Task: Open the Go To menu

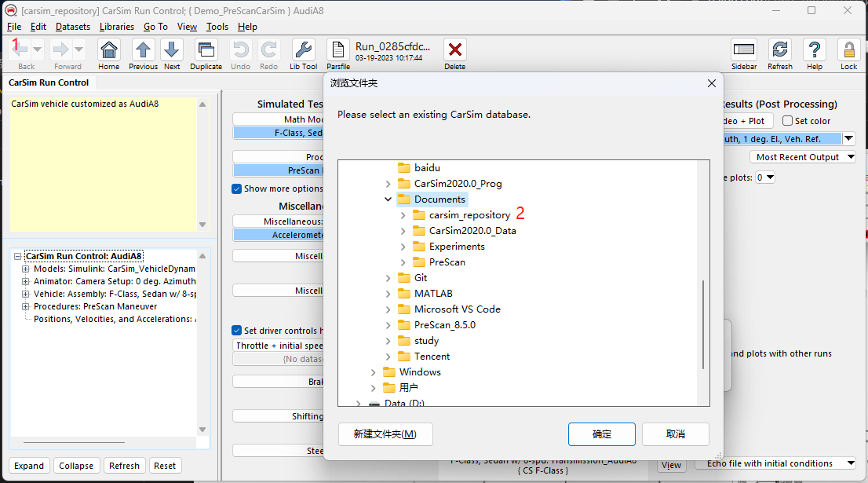Action: click(x=155, y=27)
